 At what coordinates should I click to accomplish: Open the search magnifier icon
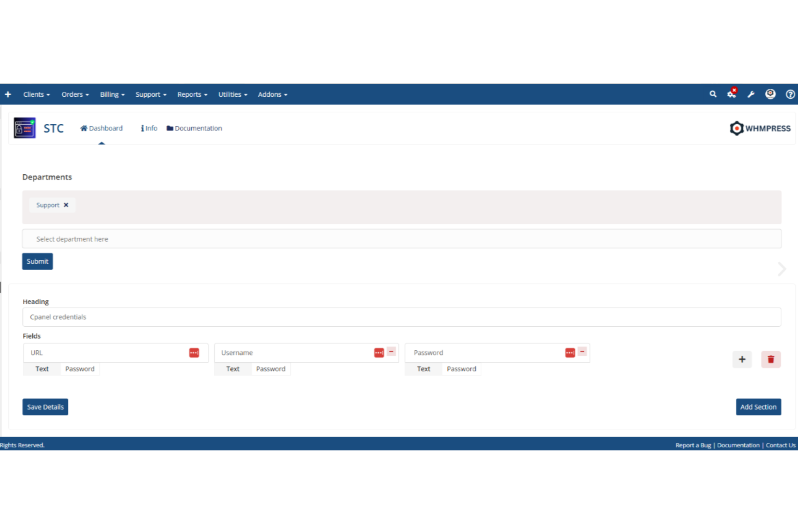point(713,94)
